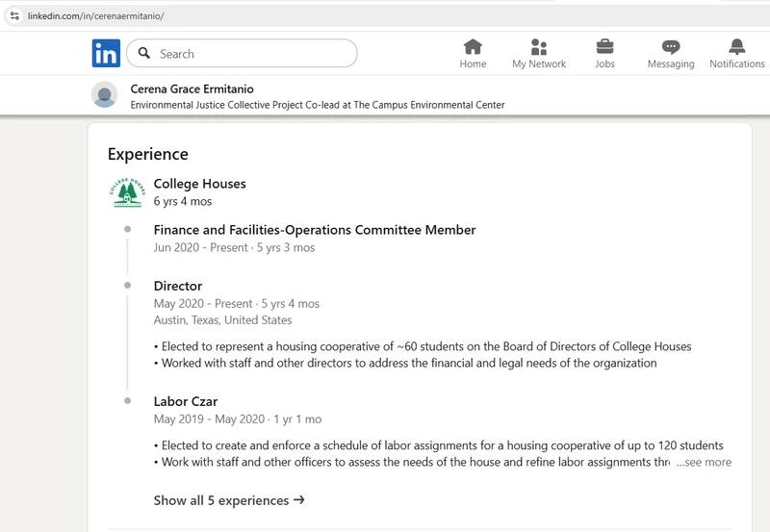Open Messaging chat bubble icon
770x532 pixels.
(671, 47)
